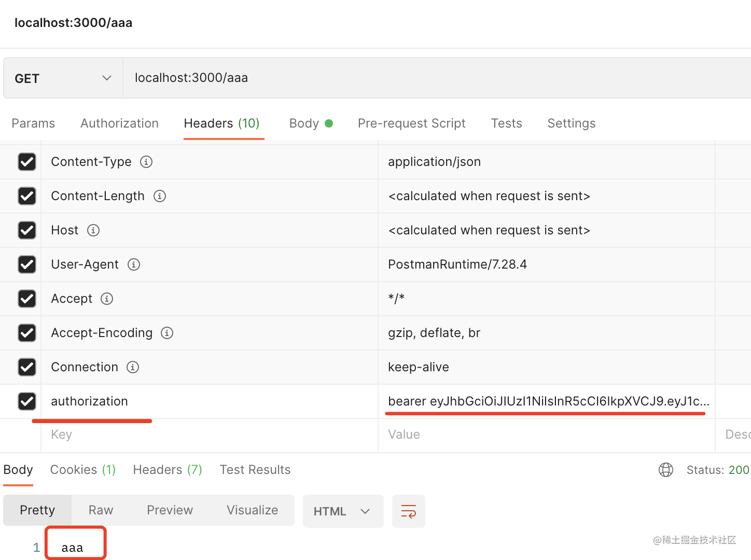
Task: Disable the Content-Type header checkbox
Action: (27, 162)
